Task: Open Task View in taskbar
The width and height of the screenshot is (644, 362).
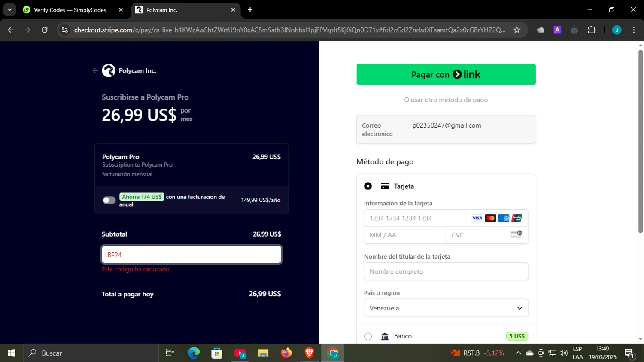Action: click(170, 353)
